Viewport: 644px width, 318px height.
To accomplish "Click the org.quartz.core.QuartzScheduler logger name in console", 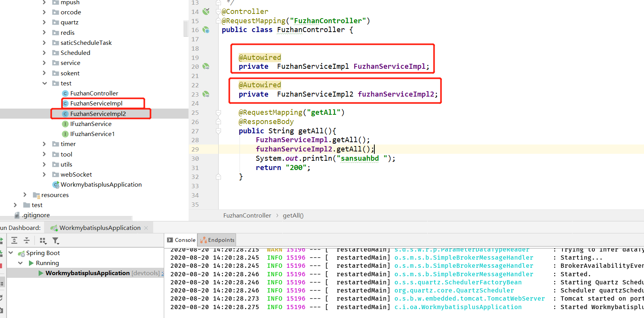I will coord(454,290).
